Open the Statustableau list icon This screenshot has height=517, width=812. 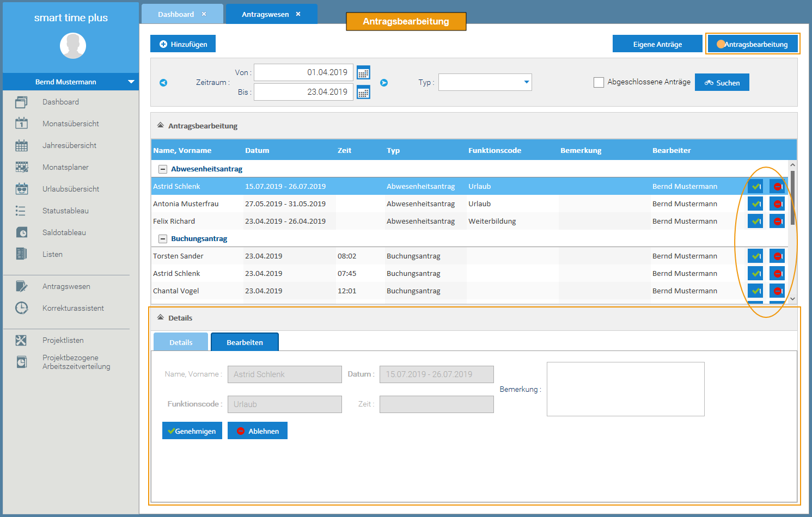[21, 211]
